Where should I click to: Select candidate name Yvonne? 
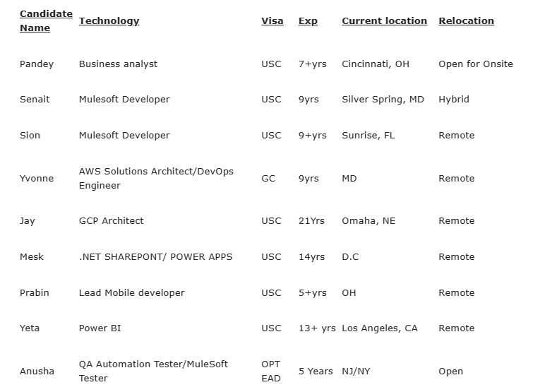(x=37, y=179)
